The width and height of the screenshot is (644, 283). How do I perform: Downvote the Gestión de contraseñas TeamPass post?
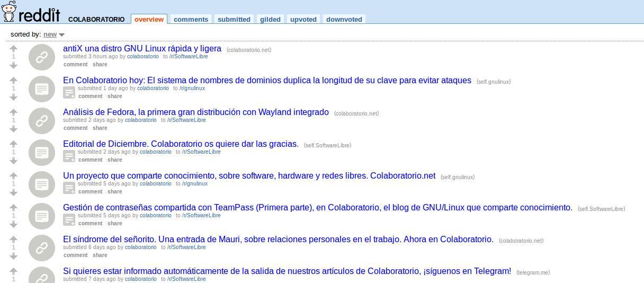(x=14, y=224)
